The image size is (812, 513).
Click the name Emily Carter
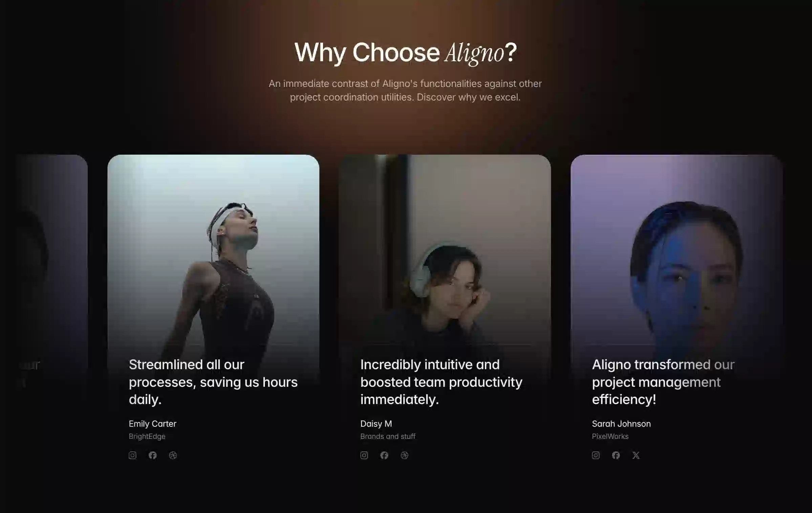(152, 424)
